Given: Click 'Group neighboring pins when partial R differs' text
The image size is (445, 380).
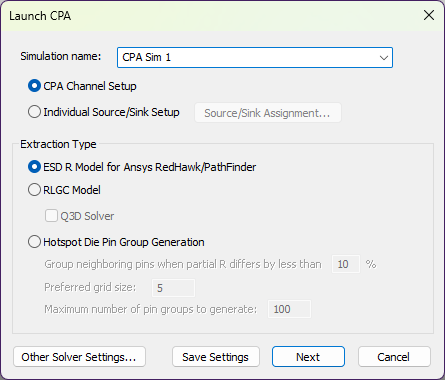Looking at the screenshot, I should pyautogui.click(x=183, y=264).
